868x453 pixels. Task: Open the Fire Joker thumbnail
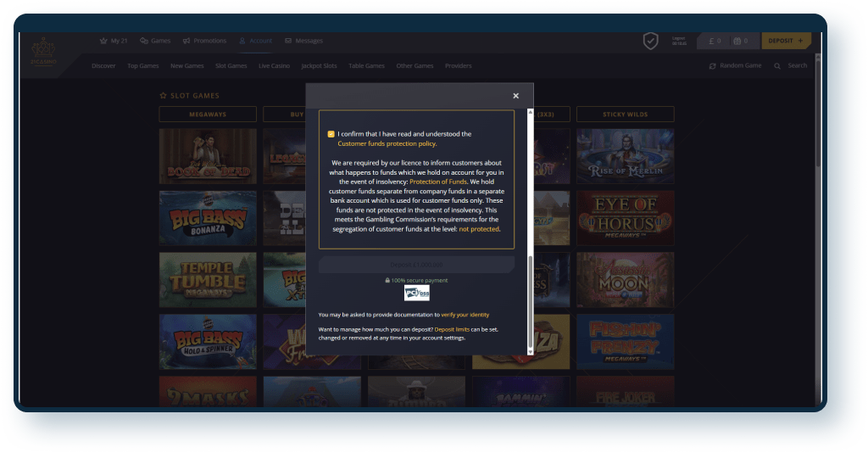pyautogui.click(x=625, y=392)
